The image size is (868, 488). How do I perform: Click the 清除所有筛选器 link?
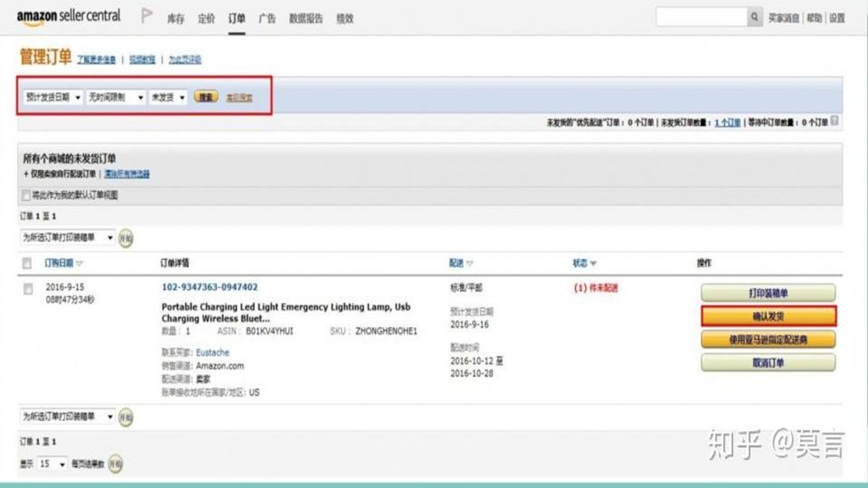click(127, 174)
